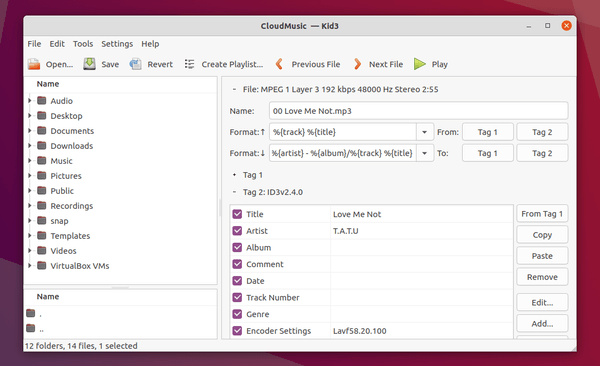
Task: Click the Copy tag button
Action: (542, 235)
